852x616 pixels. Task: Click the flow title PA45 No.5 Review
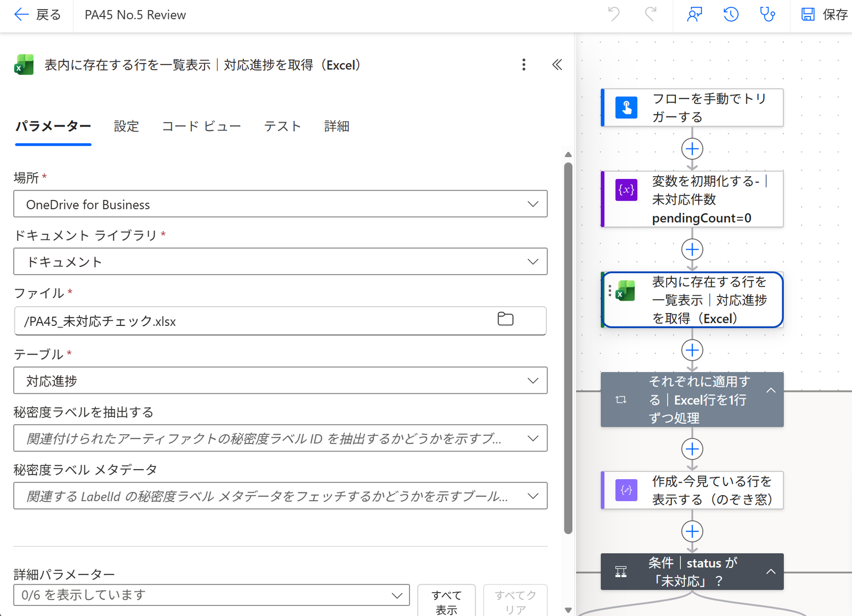[135, 15]
